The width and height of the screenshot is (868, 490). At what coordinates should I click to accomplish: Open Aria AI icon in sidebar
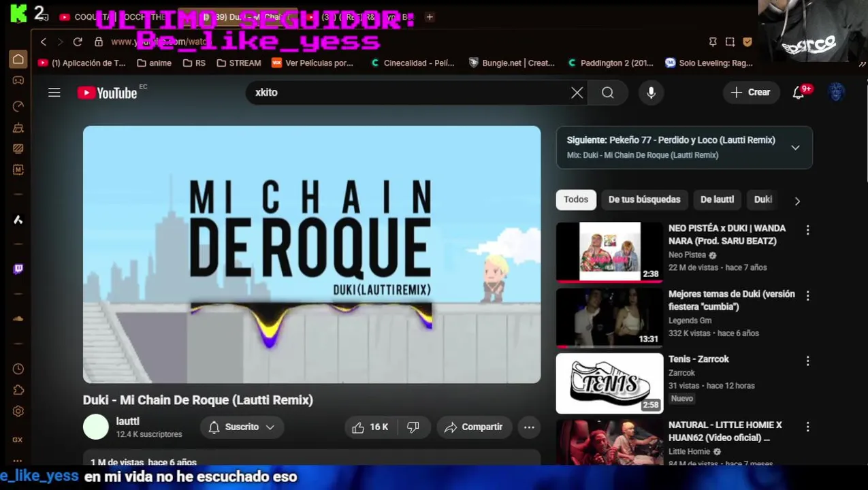tap(18, 220)
